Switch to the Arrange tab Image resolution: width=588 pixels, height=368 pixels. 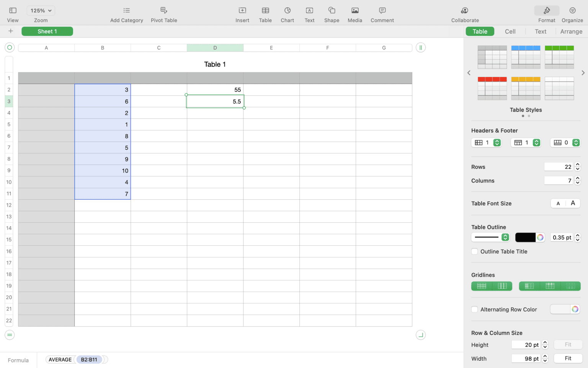(x=571, y=31)
